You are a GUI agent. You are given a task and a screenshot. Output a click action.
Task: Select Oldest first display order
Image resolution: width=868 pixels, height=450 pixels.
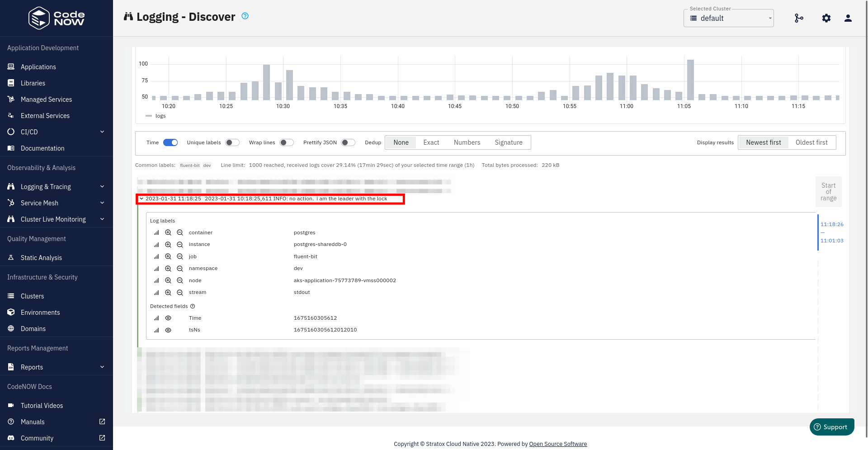pyautogui.click(x=811, y=142)
